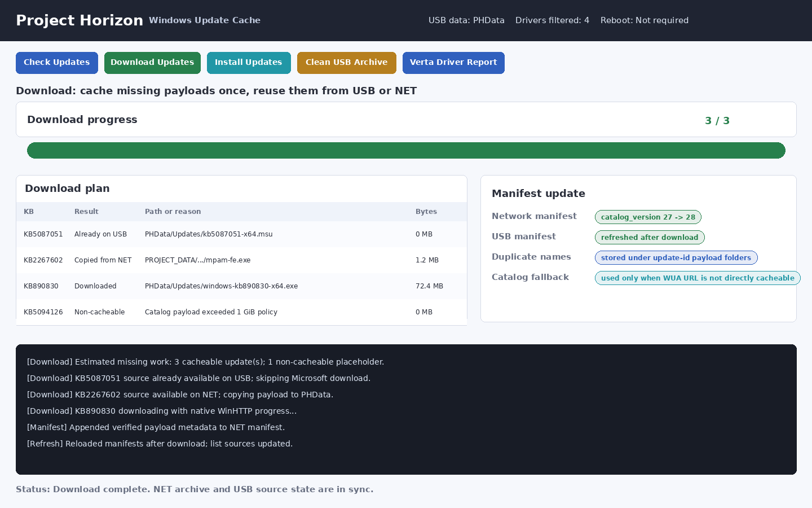Image resolution: width=812 pixels, height=508 pixels.
Task: Clean the USB Archive
Action: [347, 63]
